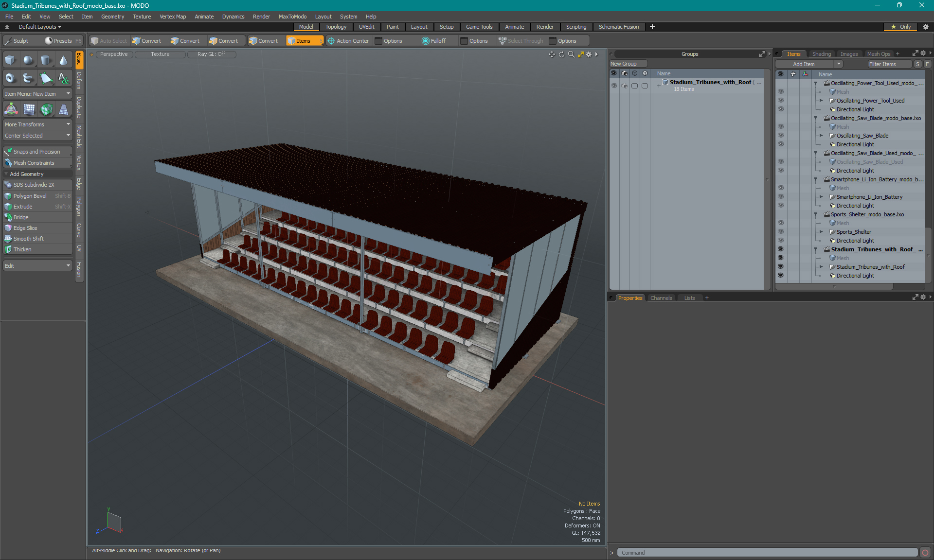Open Center Selected dropdown
This screenshot has height=560, width=934.
tap(37, 136)
